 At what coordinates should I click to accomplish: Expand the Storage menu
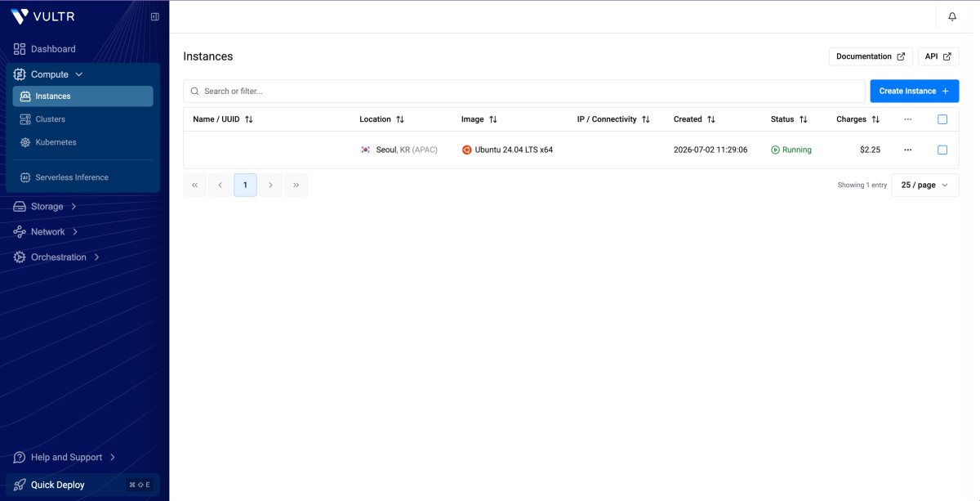click(73, 207)
